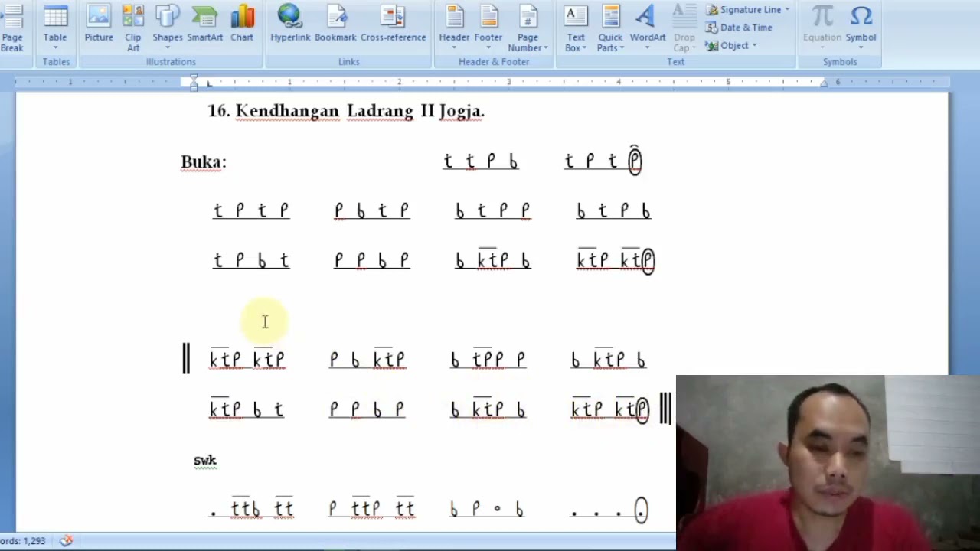980x551 pixels.
Task: Open the Page Number menu
Action: tap(528, 29)
